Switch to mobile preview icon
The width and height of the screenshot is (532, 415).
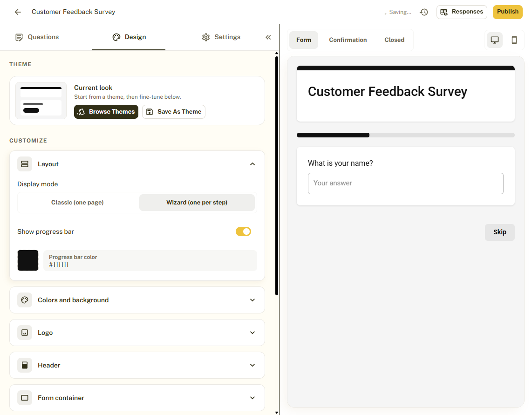pyautogui.click(x=514, y=40)
